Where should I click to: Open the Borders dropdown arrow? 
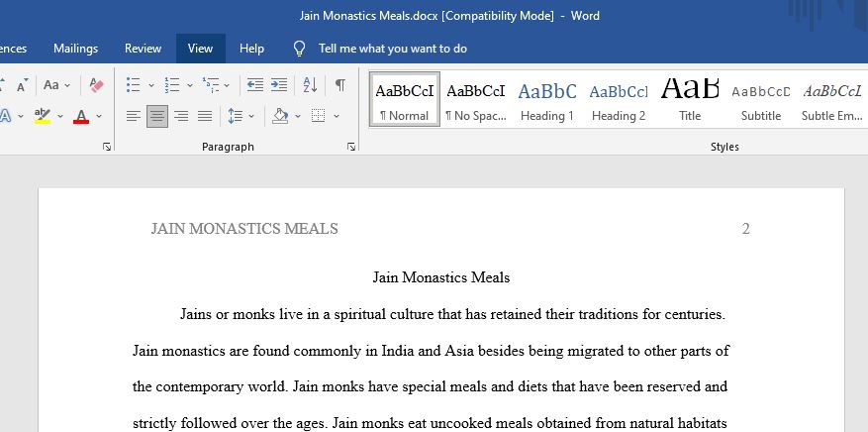point(337,116)
